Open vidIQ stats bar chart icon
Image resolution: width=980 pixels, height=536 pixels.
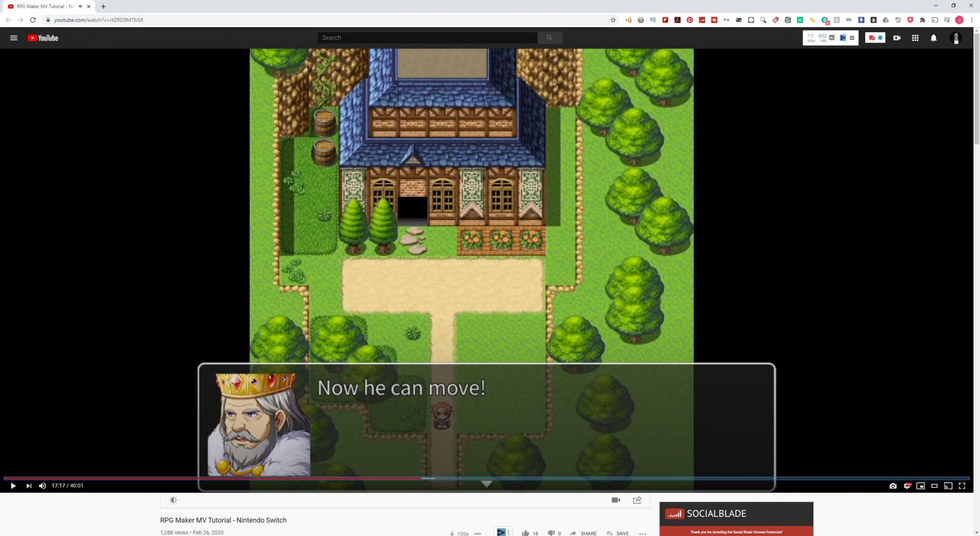click(831, 38)
